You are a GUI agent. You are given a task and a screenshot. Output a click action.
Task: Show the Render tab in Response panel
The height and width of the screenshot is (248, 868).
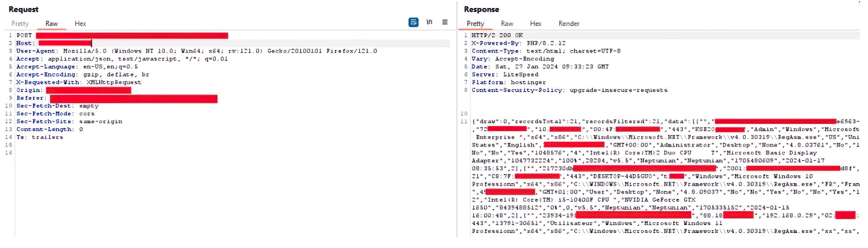tap(569, 23)
